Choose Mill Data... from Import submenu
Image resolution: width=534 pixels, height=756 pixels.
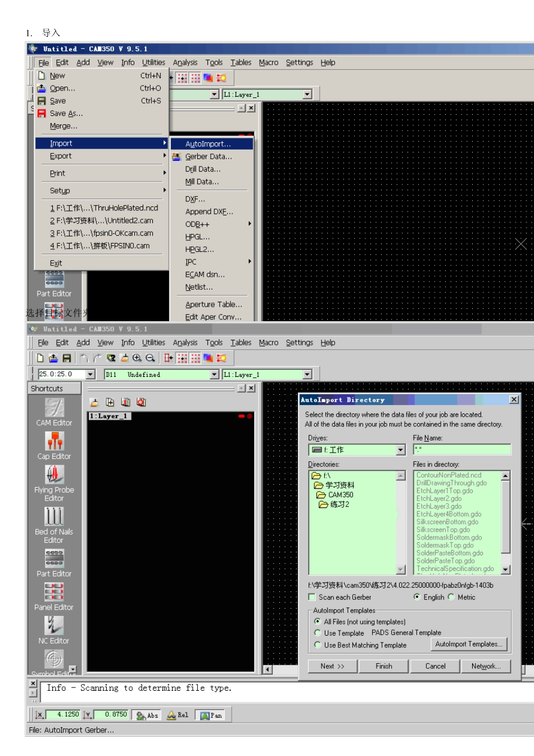(x=212, y=182)
